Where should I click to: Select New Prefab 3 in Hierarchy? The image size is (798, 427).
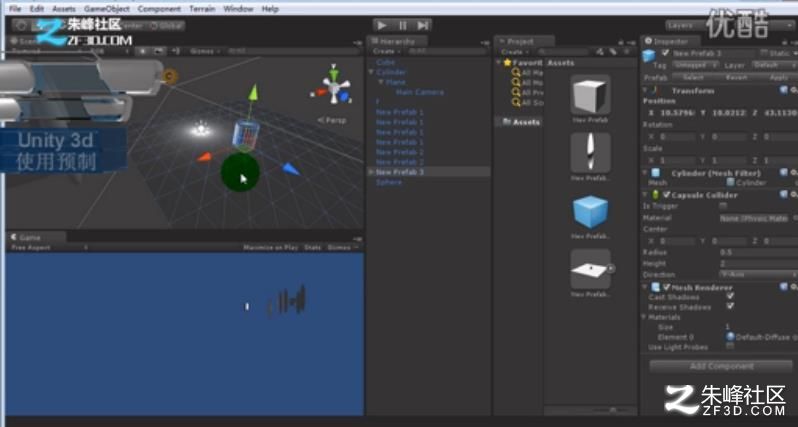click(x=400, y=172)
